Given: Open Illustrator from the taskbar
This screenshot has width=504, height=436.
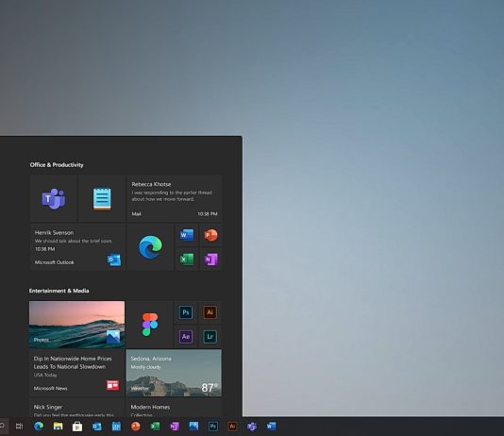Looking at the screenshot, I should tap(232, 427).
